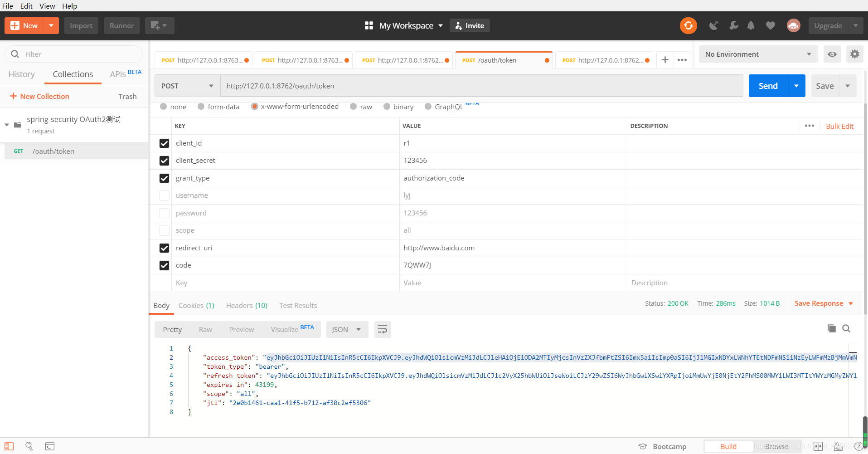Open the new window button in the toolbar
Screen dimensions: 868x454
click(x=160, y=25)
